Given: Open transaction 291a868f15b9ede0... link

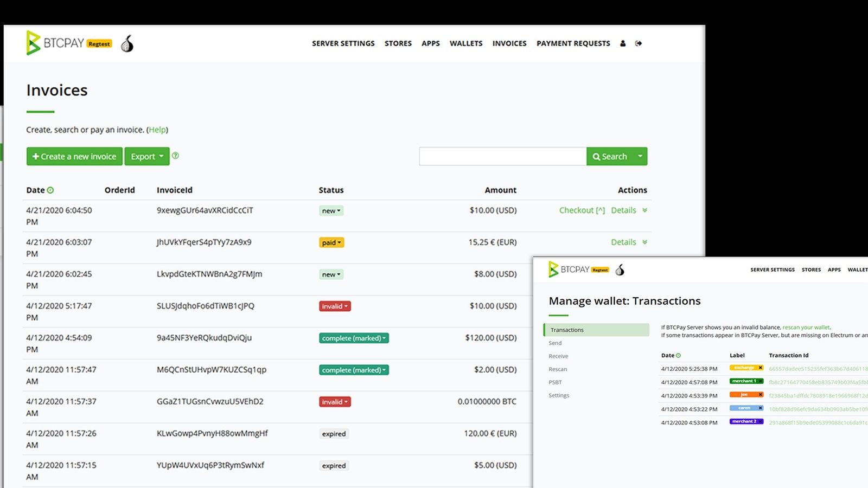Looking at the screenshot, I should pos(818,422).
